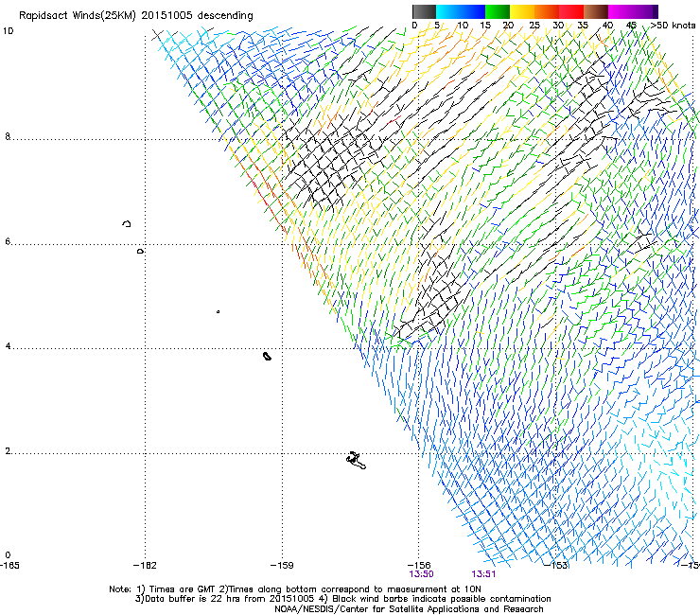Click the "10" latitude axis label

click(8, 31)
